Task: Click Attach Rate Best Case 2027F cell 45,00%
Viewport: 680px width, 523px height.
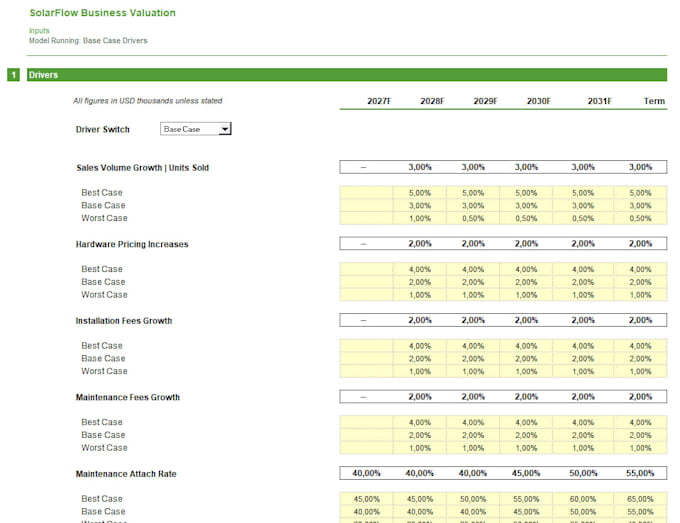Action: [366, 499]
